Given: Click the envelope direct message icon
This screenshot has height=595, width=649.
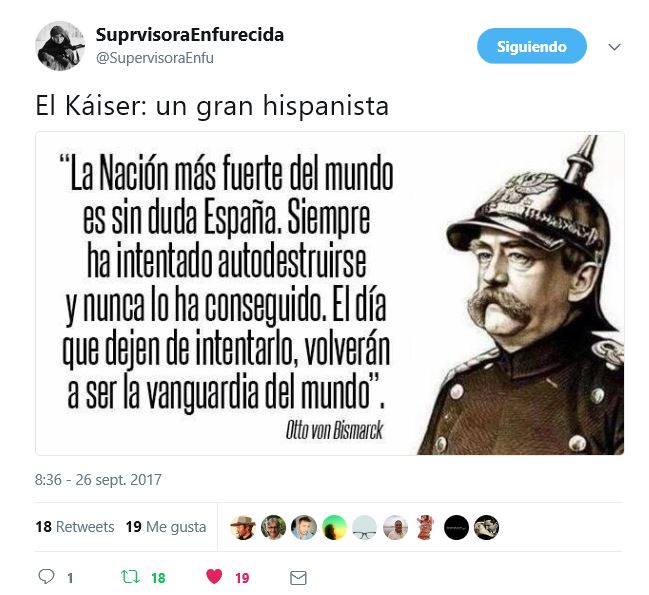Looking at the screenshot, I should click(298, 578).
